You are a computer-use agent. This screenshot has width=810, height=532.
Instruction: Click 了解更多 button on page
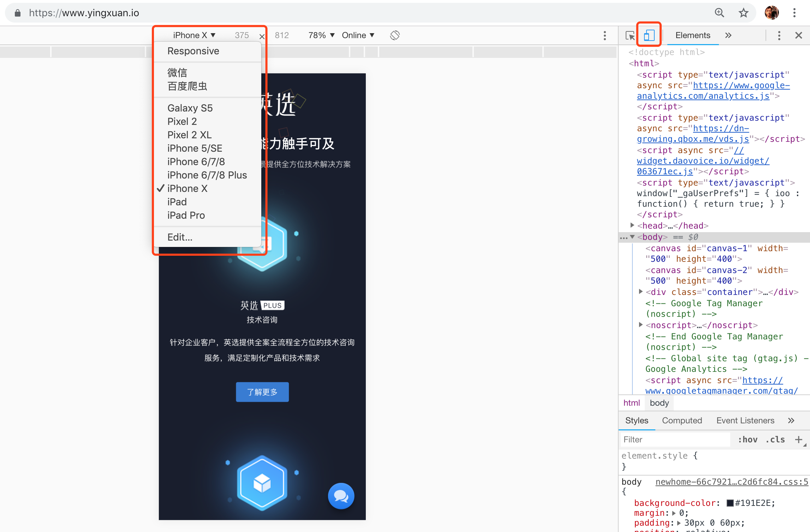262,392
